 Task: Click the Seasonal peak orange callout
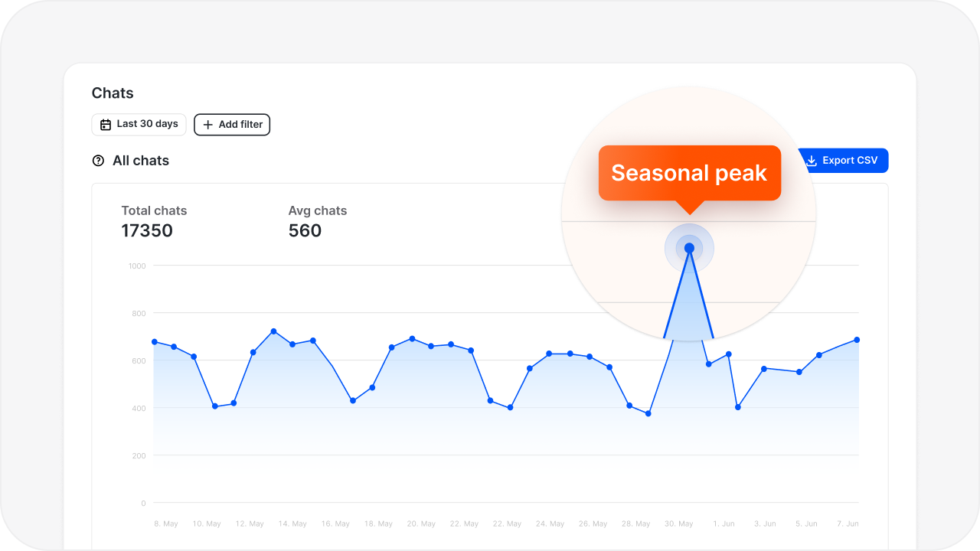(689, 173)
